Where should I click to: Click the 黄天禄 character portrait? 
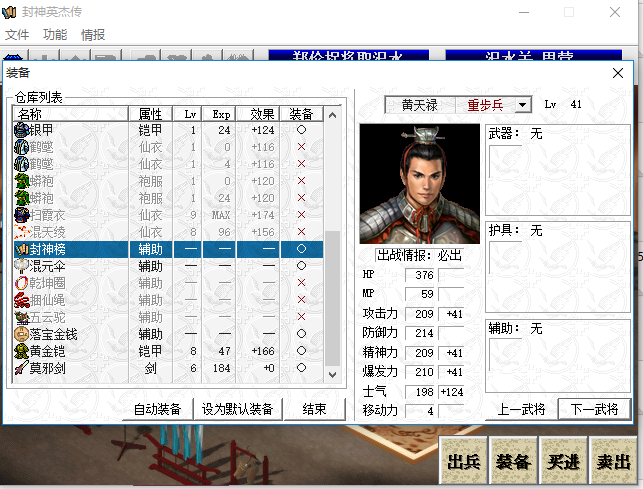point(405,184)
